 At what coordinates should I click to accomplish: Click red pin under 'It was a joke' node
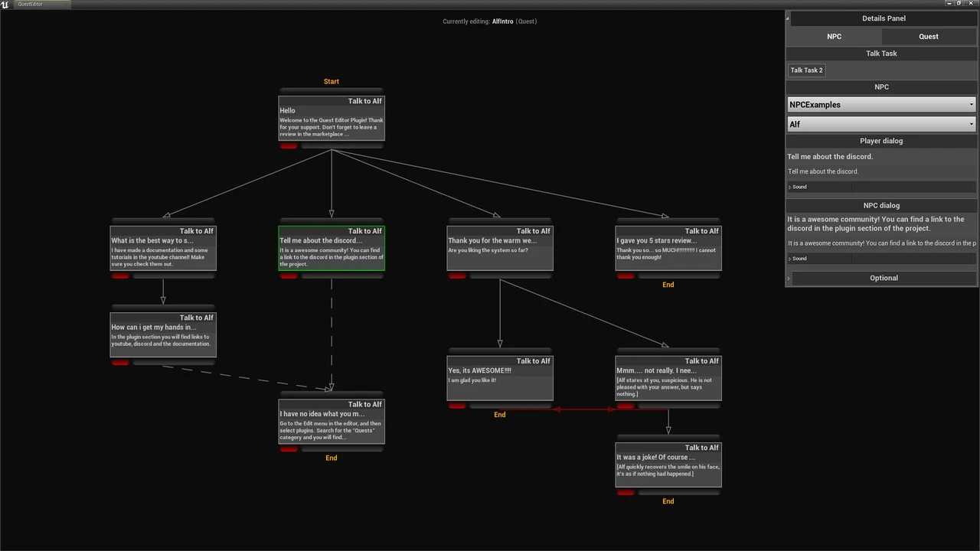click(626, 493)
